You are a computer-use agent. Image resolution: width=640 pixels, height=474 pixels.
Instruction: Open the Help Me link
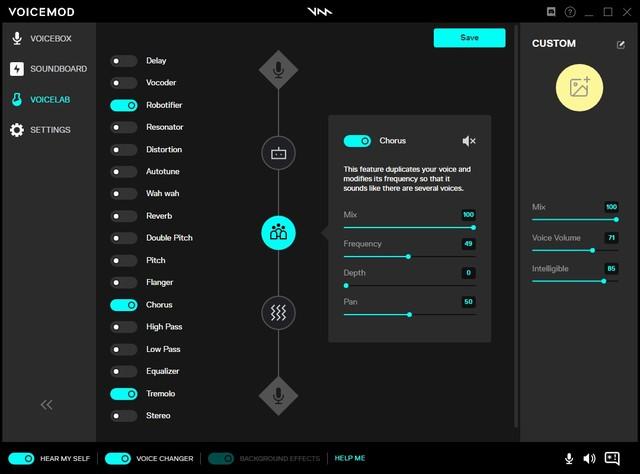pyautogui.click(x=349, y=458)
